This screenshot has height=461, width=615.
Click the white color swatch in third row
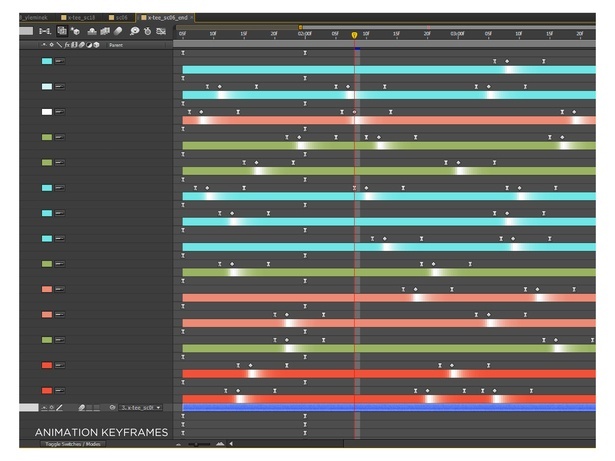point(46,112)
